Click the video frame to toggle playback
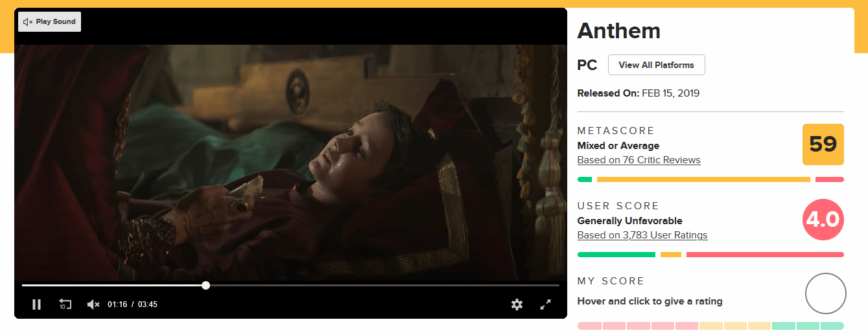 click(x=290, y=162)
